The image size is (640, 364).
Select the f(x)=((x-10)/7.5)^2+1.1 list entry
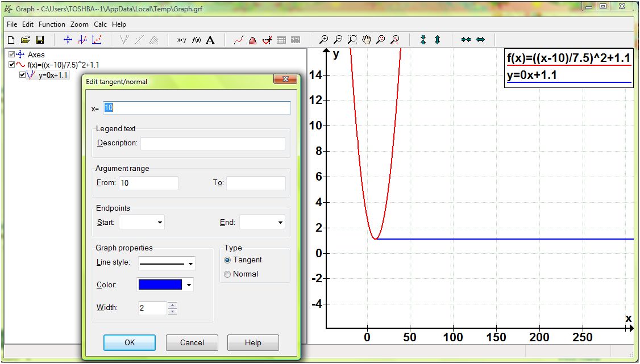coord(63,65)
